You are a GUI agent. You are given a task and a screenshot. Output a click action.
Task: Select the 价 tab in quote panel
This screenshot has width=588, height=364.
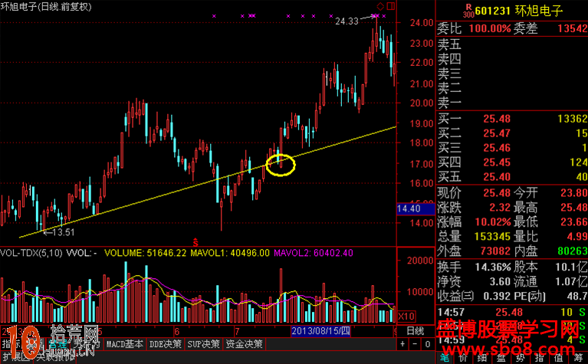[464, 358]
